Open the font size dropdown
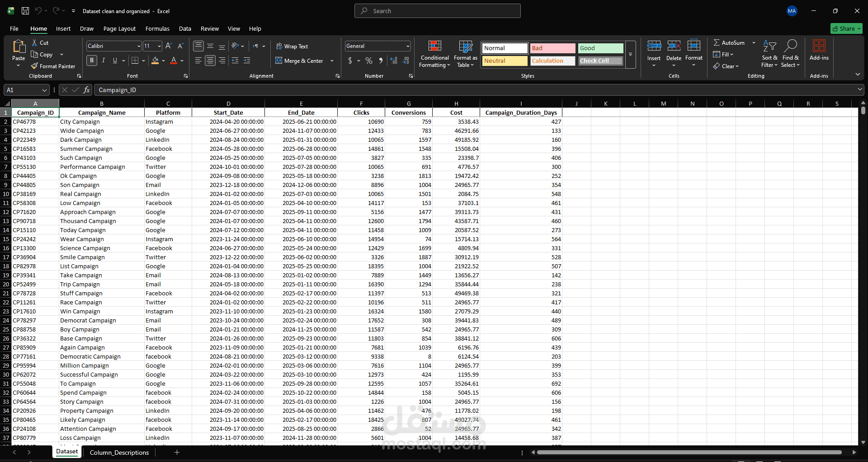 159,46
